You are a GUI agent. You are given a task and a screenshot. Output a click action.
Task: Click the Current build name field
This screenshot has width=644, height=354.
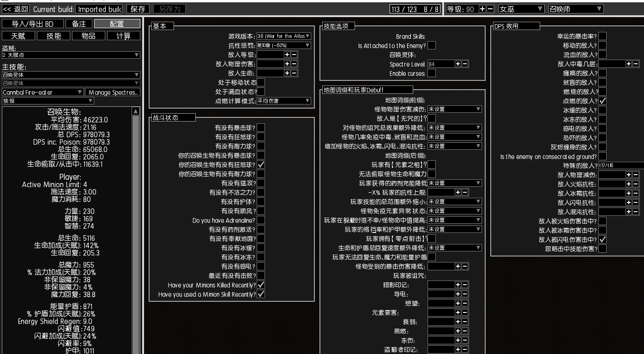[x=99, y=9]
